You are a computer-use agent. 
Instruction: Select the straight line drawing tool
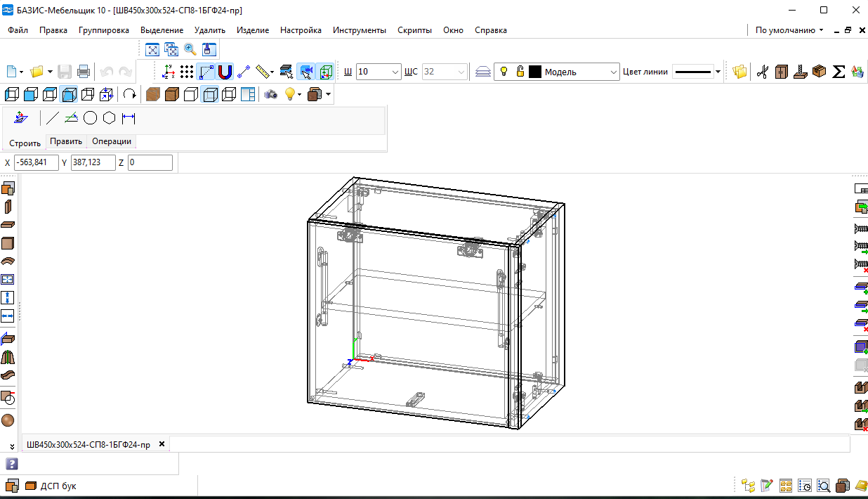point(52,118)
